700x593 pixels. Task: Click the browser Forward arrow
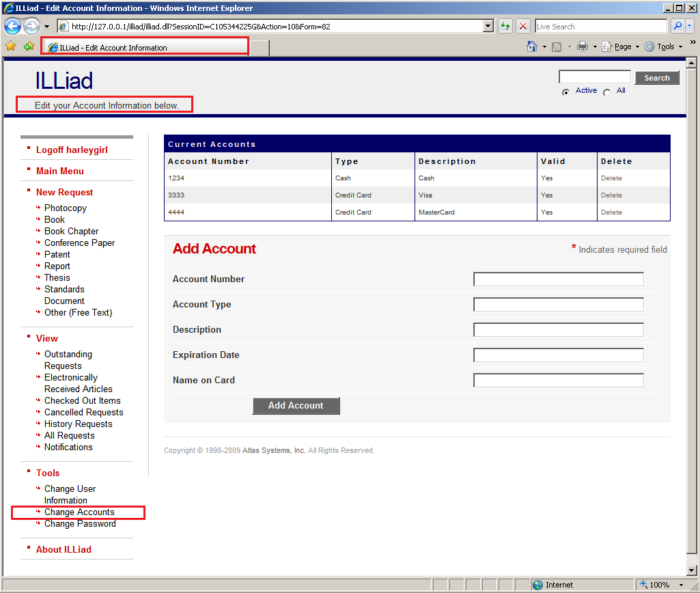point(31,25)
